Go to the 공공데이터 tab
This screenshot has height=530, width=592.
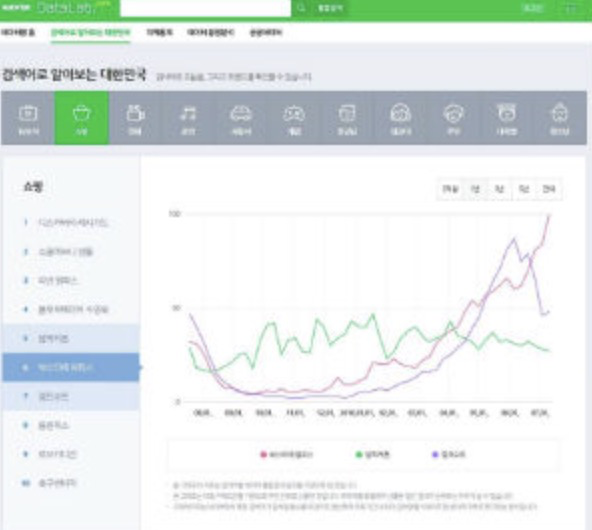(x=266, y=32)
